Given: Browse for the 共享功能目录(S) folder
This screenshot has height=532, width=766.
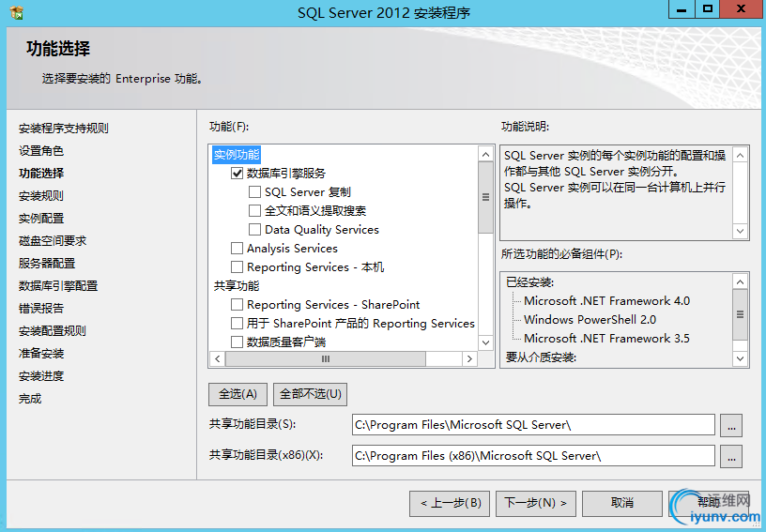Looking at the screenshot, I should click(731, 425).
